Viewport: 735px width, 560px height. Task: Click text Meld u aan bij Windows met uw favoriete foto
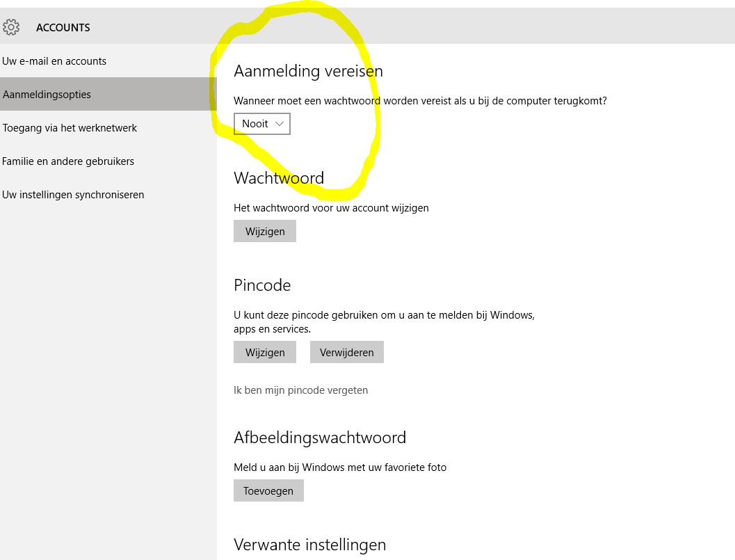[x=340, y=467]
